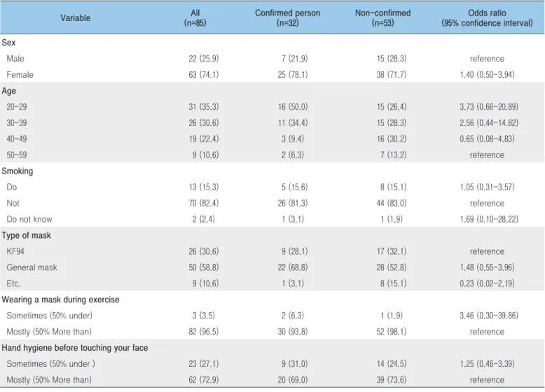This screenshot has height=392, width=545.
Task: Click the value '82 (96.5)'
Action: tap(204, 332)
